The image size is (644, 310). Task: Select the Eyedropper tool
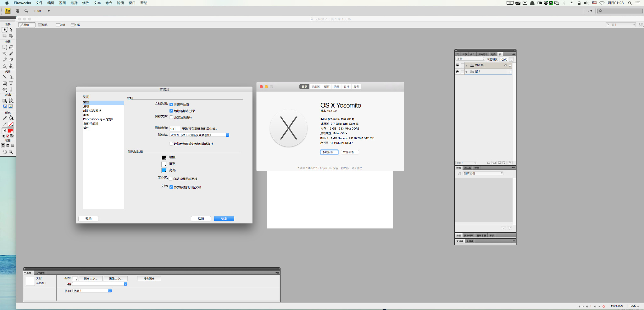[x=5, y=118]
